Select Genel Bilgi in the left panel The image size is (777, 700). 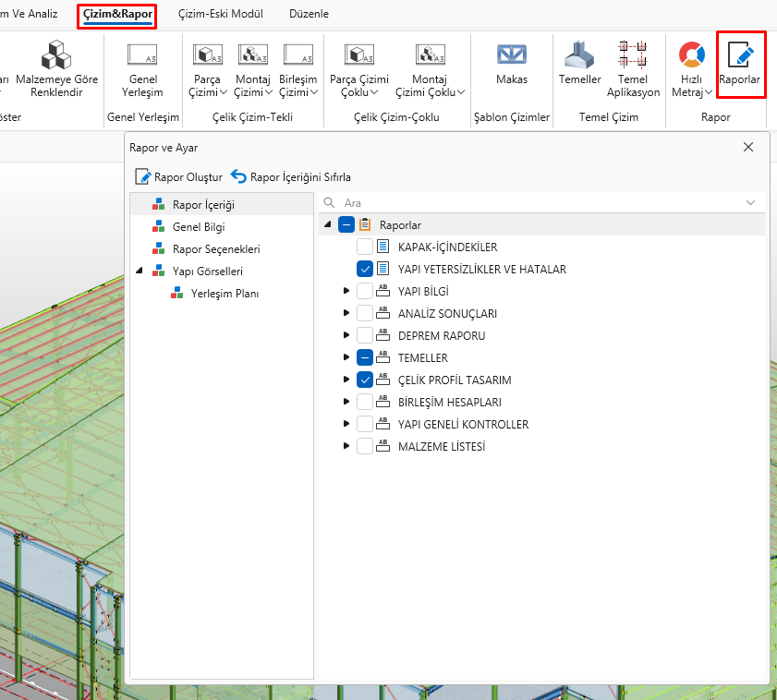(198, 226)
